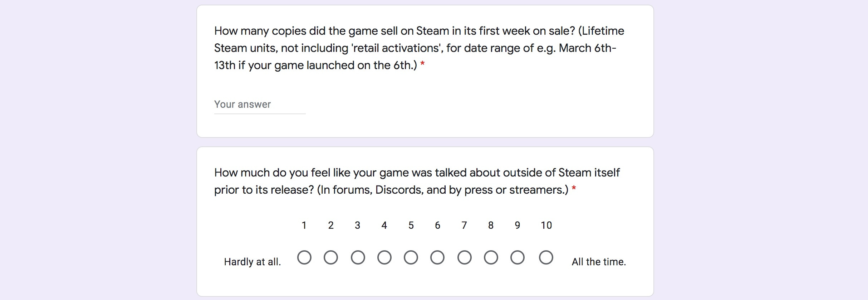Click the answer field underline
The width and height of the screenshot is (868, 300).
tap(259, 114)
